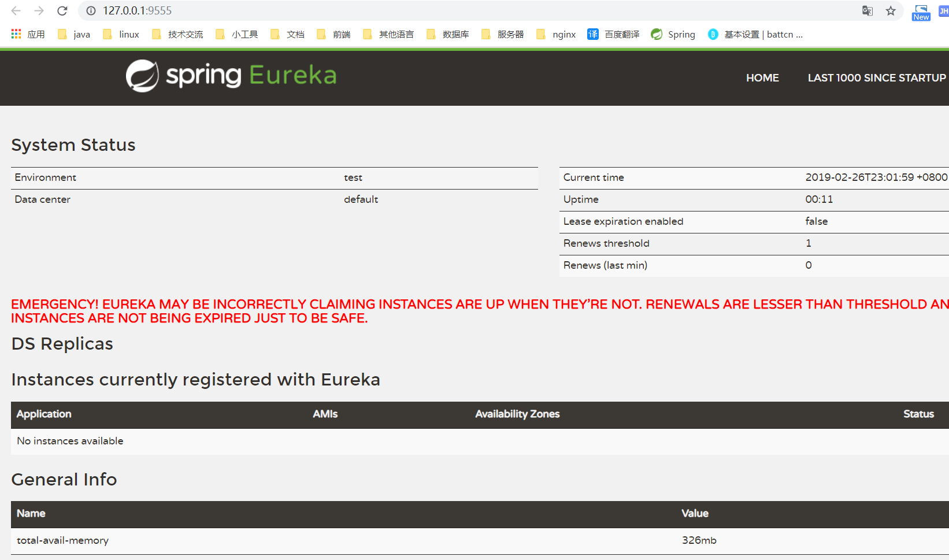
Task: Click the spring Eureka logo
Action: coord(231,76)
